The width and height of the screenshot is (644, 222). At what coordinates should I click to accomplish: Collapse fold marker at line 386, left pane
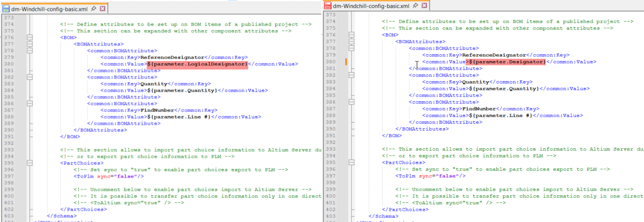[x=30, y=104]
